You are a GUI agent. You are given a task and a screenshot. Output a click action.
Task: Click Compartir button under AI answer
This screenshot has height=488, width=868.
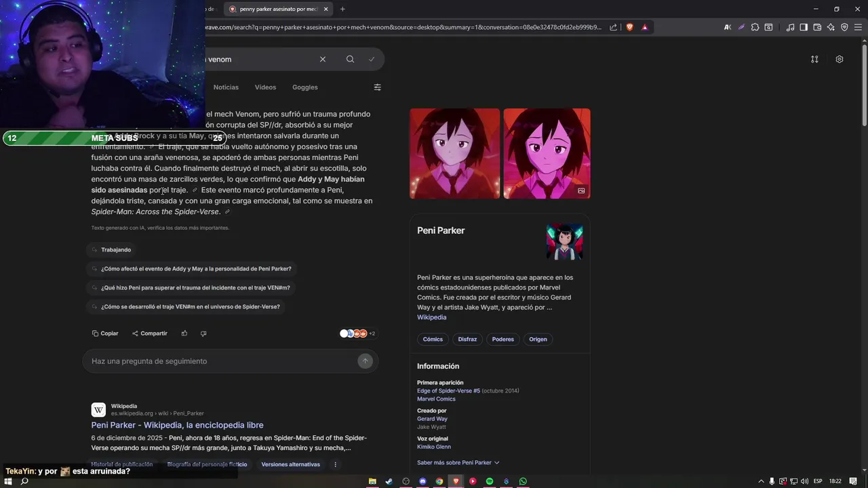[x=150, y=333]
